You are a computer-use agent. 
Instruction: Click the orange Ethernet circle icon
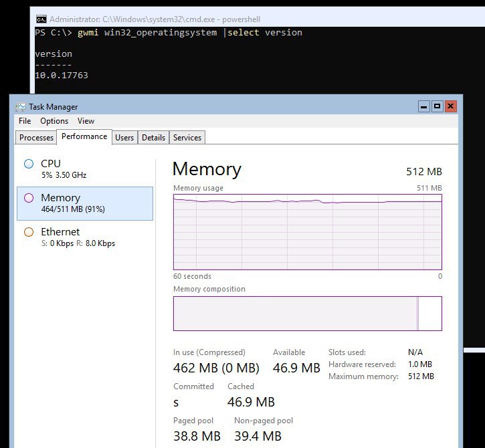tap(29, 232)
